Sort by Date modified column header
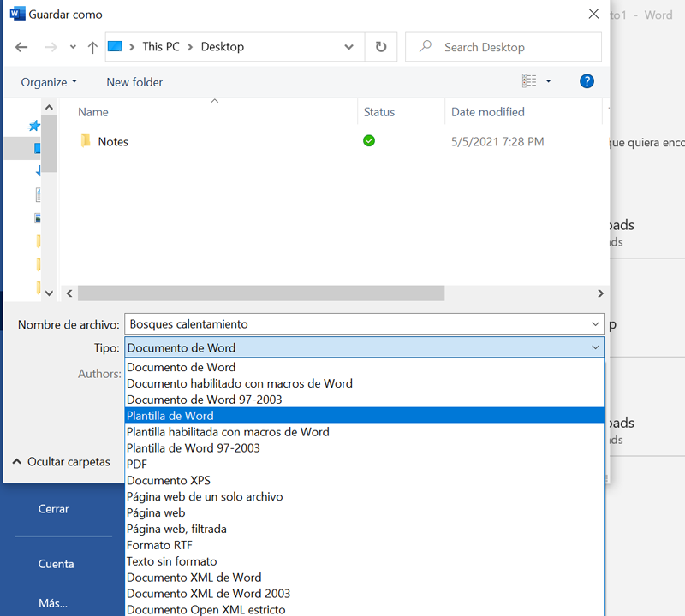Viewport: 685px width, 616px height. click(488, 112)
